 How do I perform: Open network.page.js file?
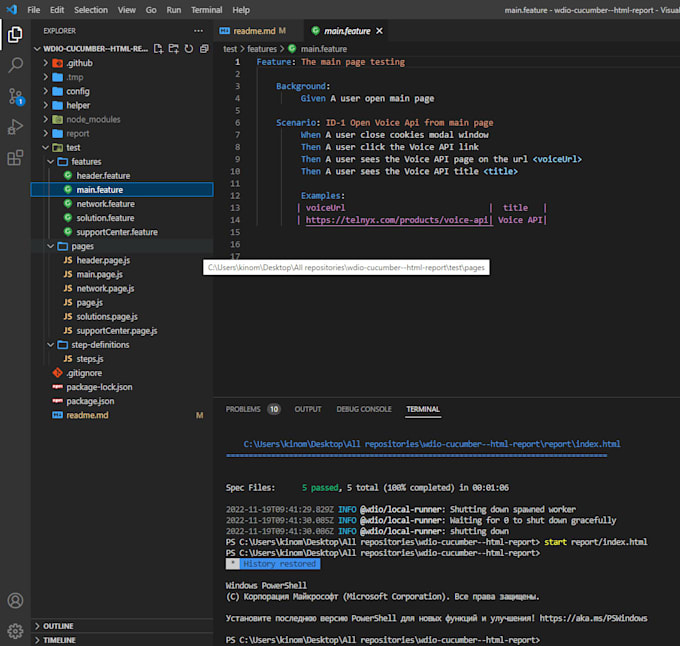[122, 288]
